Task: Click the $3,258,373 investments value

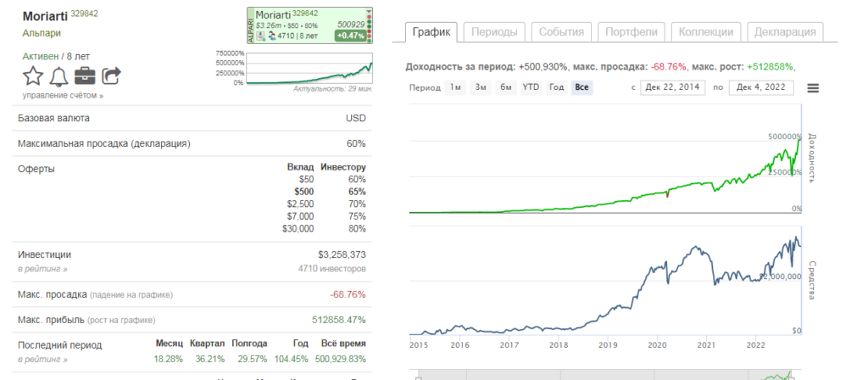Action: tap(342, 254)
